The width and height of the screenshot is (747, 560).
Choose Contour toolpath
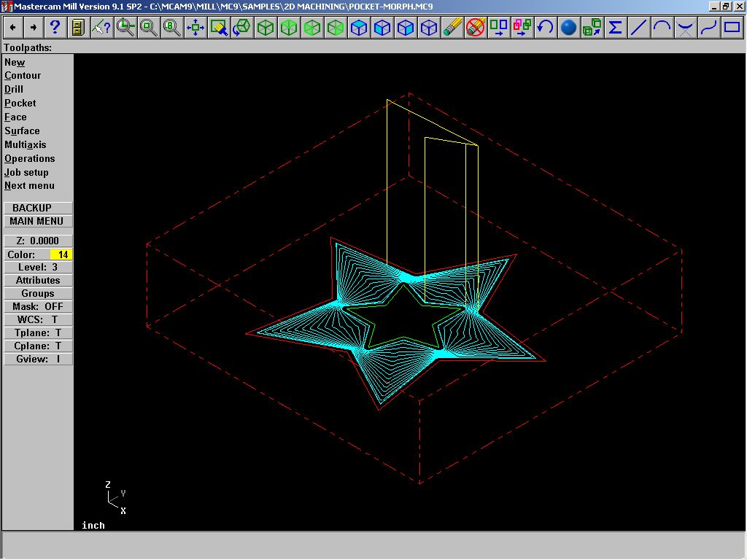[23, 76]
